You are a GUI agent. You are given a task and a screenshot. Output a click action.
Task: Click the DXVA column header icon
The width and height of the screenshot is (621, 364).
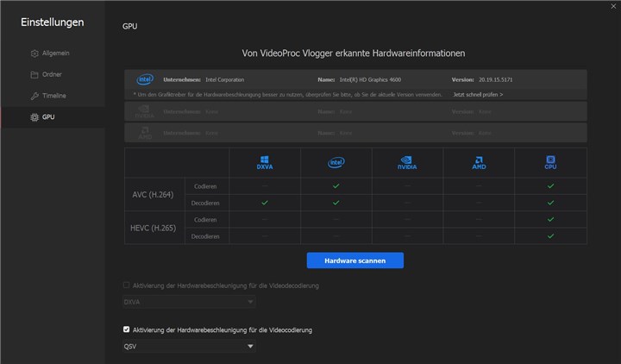(x=265, y=162)
